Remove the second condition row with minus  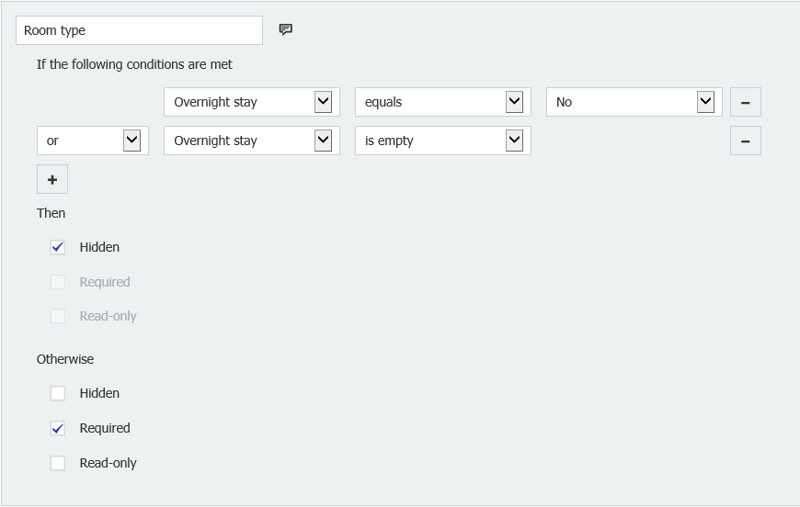[x=745, y=141]
